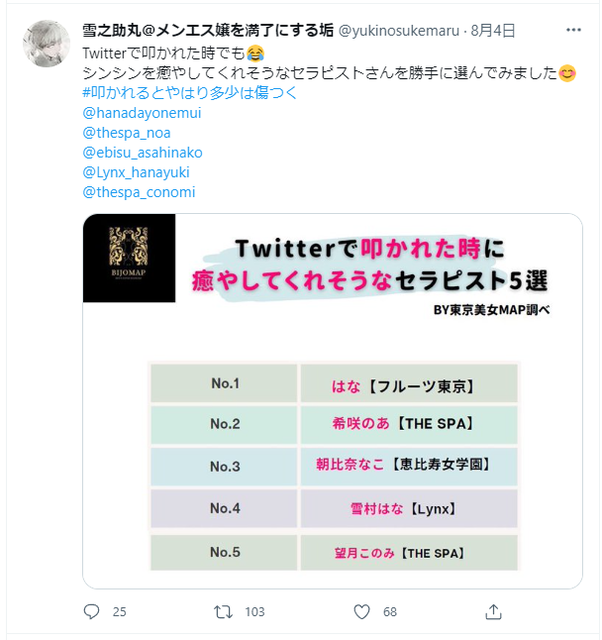Open hashtag #叩かれるとやはり多少は傷つく

[190, 93]
